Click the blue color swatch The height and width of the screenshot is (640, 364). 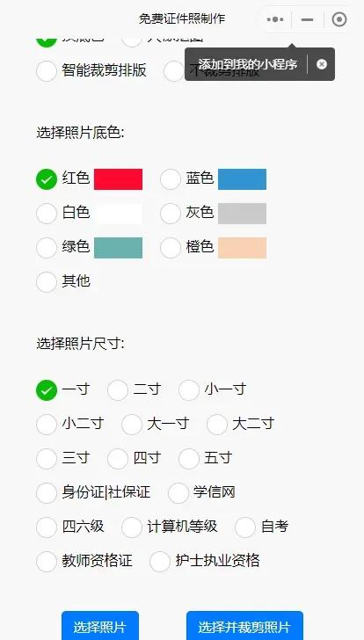(x=242, y=179)
